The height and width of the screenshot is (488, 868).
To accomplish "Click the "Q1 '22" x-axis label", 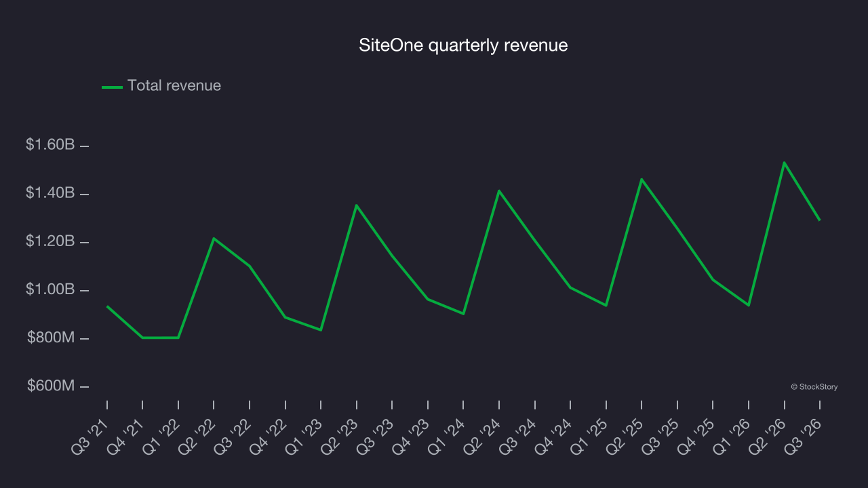I will click(x=161, y=436).
